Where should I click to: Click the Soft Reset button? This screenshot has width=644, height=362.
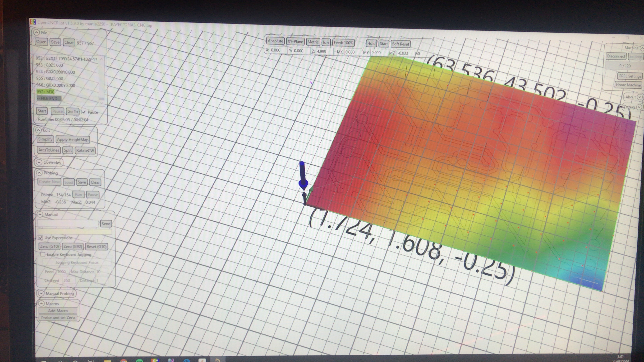400,44
